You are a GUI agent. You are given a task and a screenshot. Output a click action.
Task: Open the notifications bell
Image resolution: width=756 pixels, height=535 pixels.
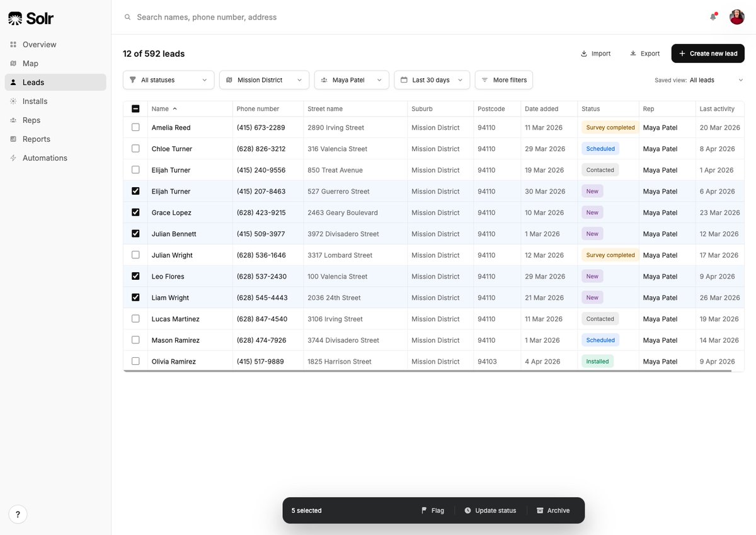(x=713, y=17)
